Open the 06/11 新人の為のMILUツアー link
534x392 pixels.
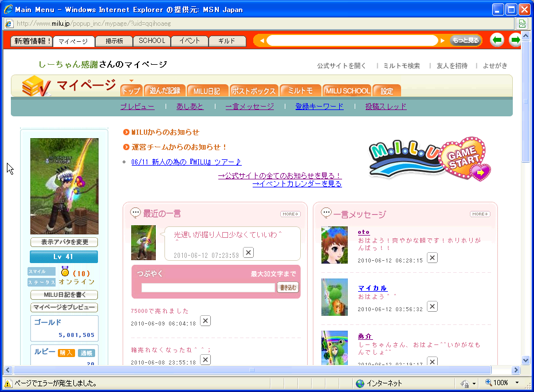[x=186, y=162]
